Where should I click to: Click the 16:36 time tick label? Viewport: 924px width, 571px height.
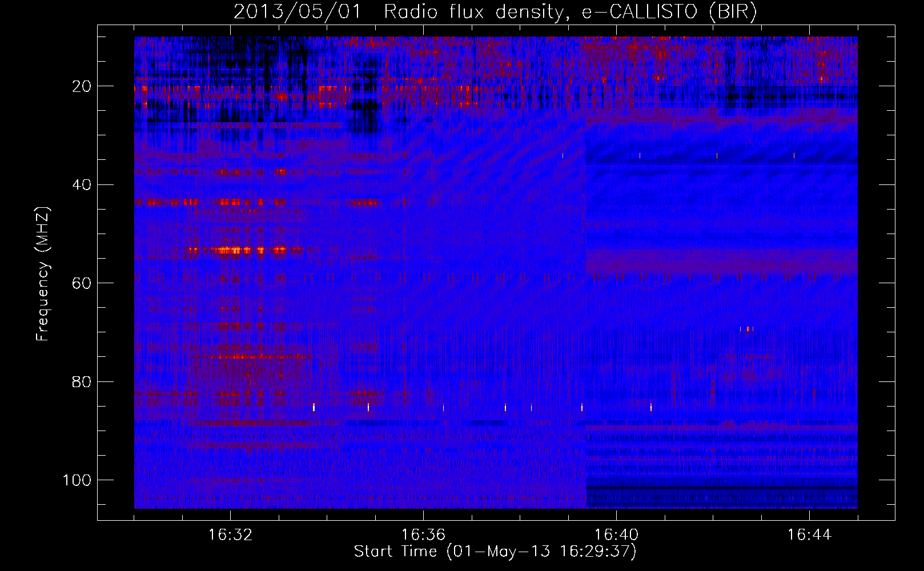(423, 535)
